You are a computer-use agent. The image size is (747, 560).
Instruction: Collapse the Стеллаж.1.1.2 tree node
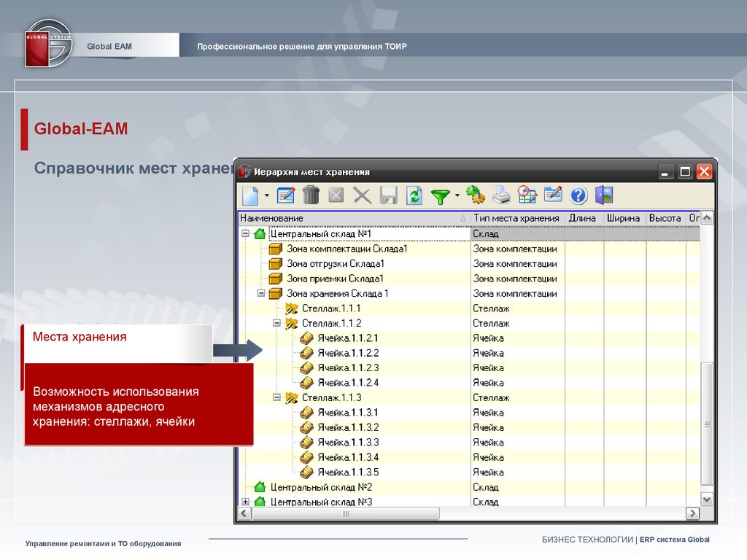[x=276, y=323]
